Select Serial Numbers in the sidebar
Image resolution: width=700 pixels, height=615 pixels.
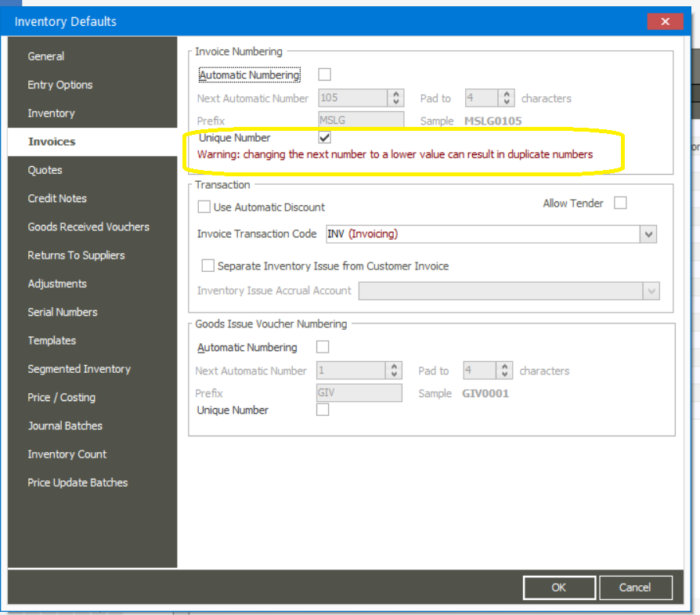point(63,312)
